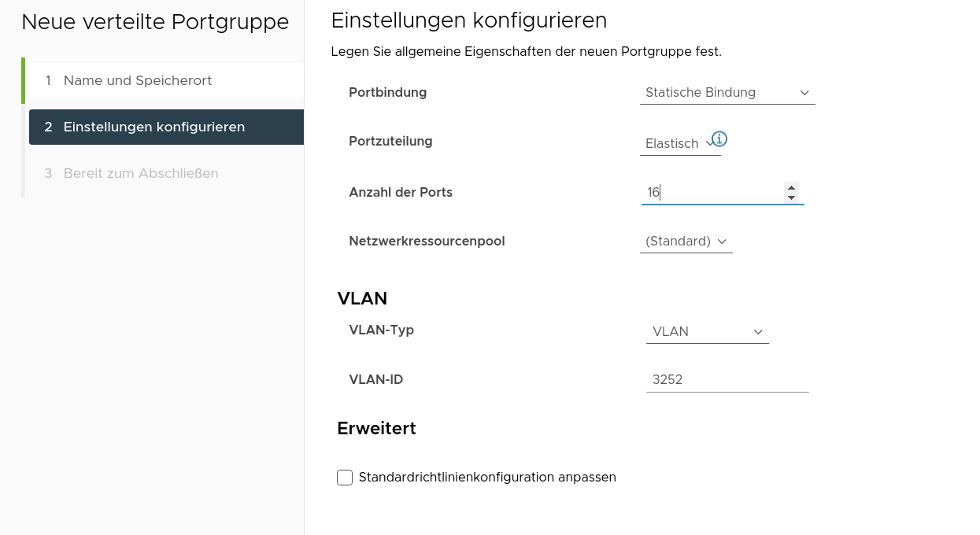This screenshot has height=535, width=980.
Task: Click the Neue verteilte Portgruppe wizard title
Action: coord(155,23)
